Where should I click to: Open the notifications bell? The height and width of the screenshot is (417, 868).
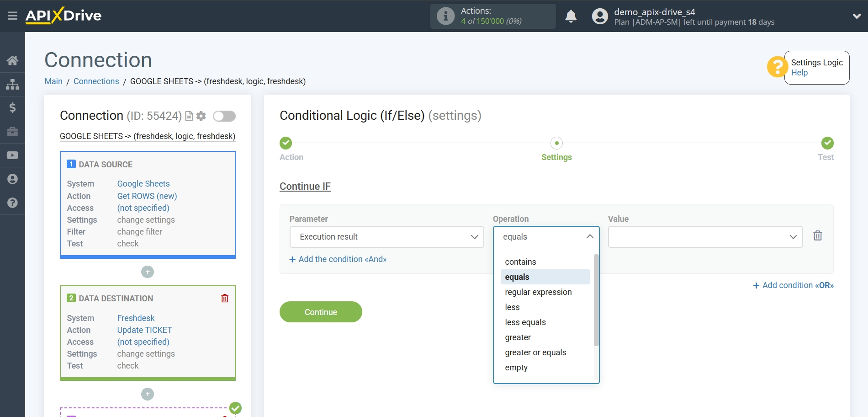tap(571, 16)
